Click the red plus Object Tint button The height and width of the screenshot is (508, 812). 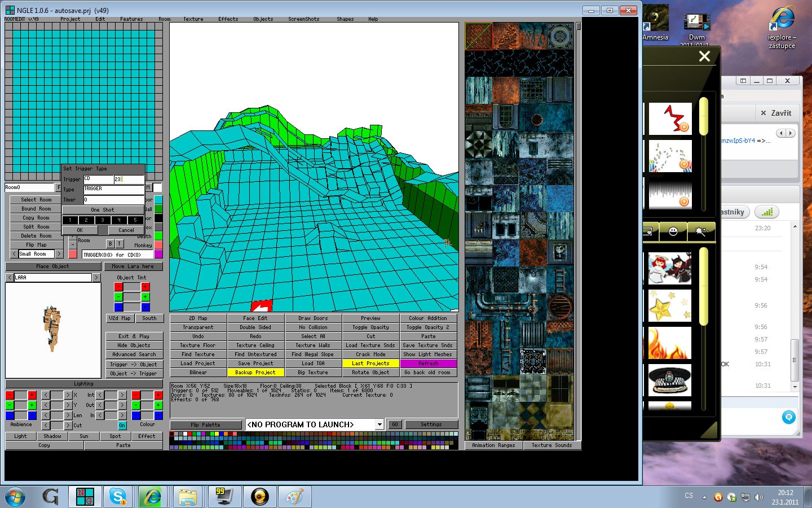pos(145,287)
